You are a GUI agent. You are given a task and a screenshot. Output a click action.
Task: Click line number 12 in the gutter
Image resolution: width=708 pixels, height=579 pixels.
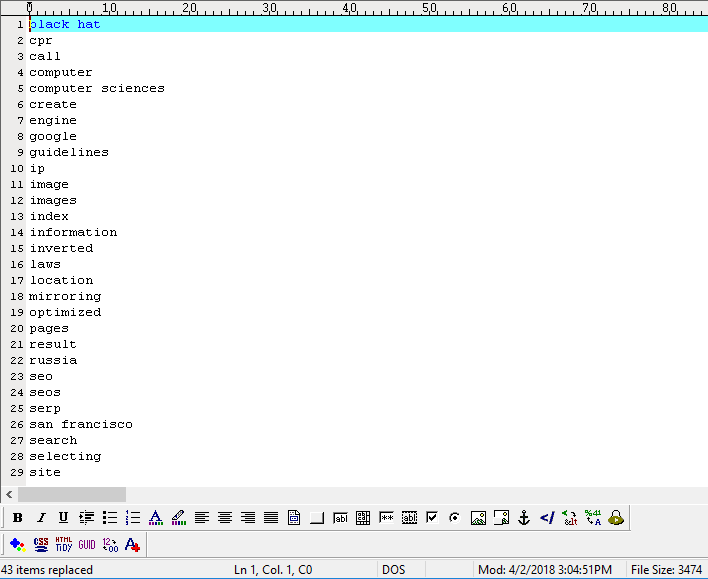coord(17,200)
